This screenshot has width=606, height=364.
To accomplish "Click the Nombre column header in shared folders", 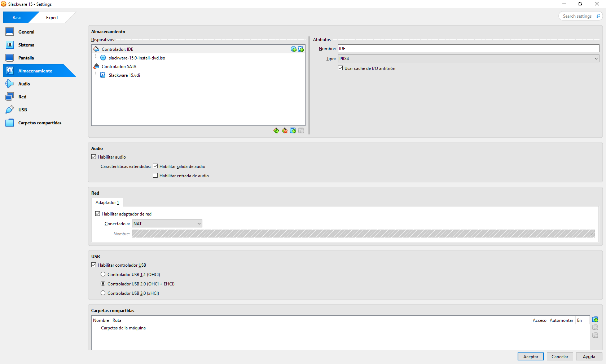I will tap(101, 320).
